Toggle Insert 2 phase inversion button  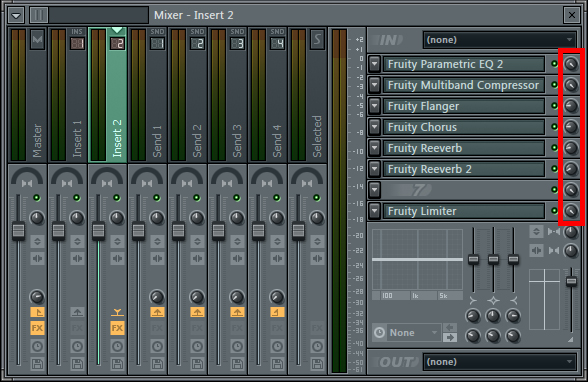117,241
